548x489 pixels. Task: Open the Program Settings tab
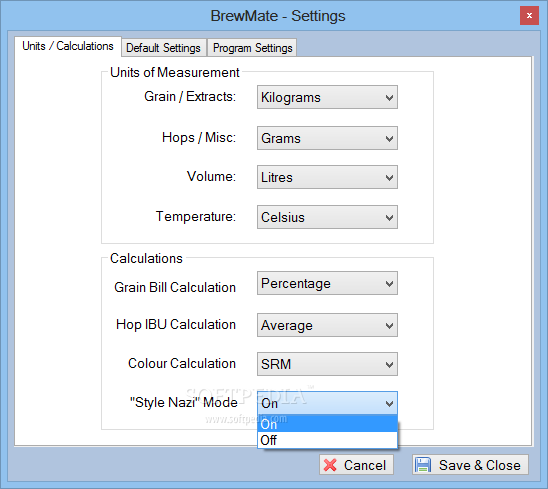252,48
